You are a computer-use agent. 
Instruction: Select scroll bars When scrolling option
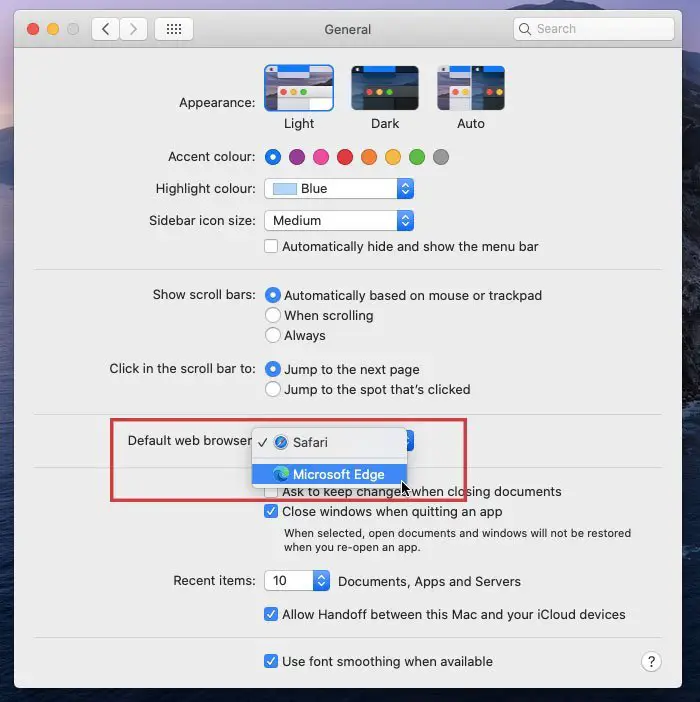273,315
